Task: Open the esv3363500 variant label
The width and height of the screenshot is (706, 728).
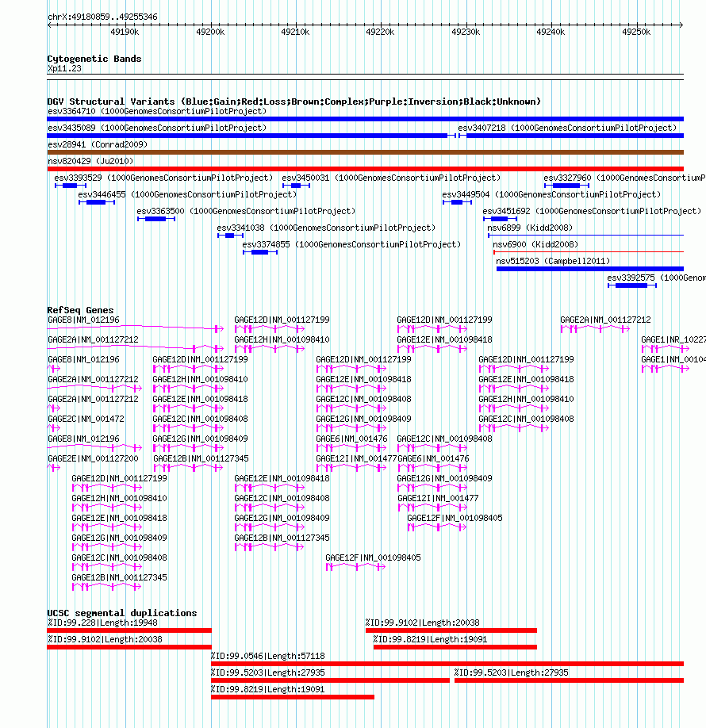Action: pyautogui.click(x=246, y=211)
